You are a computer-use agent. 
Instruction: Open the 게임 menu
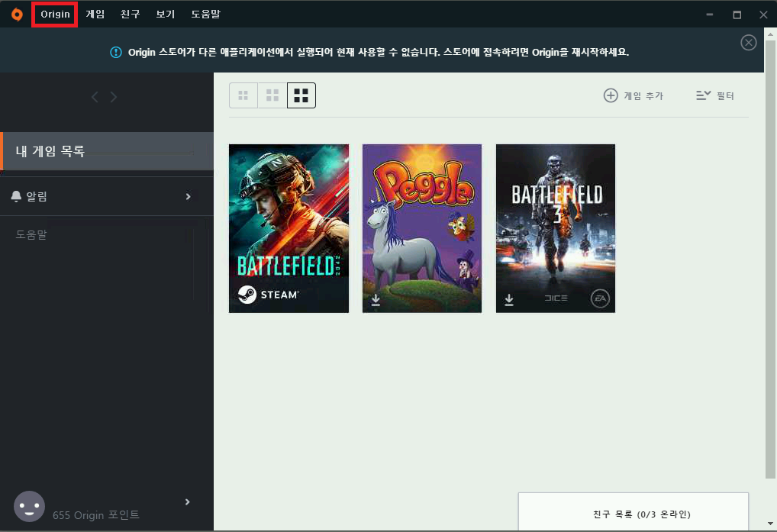click(x=95, y=15)
